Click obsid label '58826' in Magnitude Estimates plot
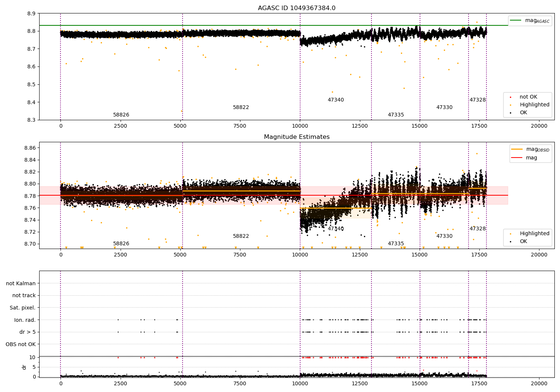The width and height of the screenshot is (560, 392). (x=121, y=244)
